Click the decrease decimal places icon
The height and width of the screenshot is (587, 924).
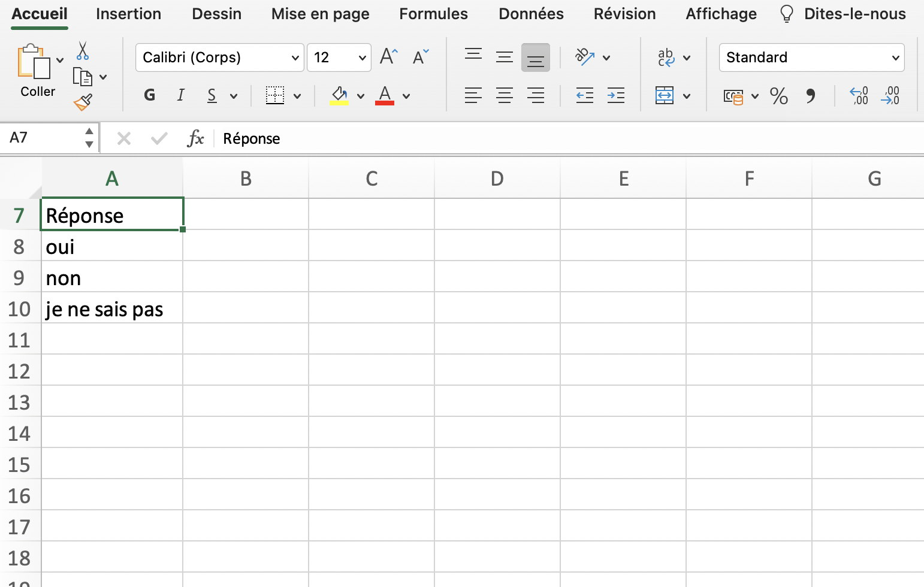pyautogui.click(x=892, y=96)
